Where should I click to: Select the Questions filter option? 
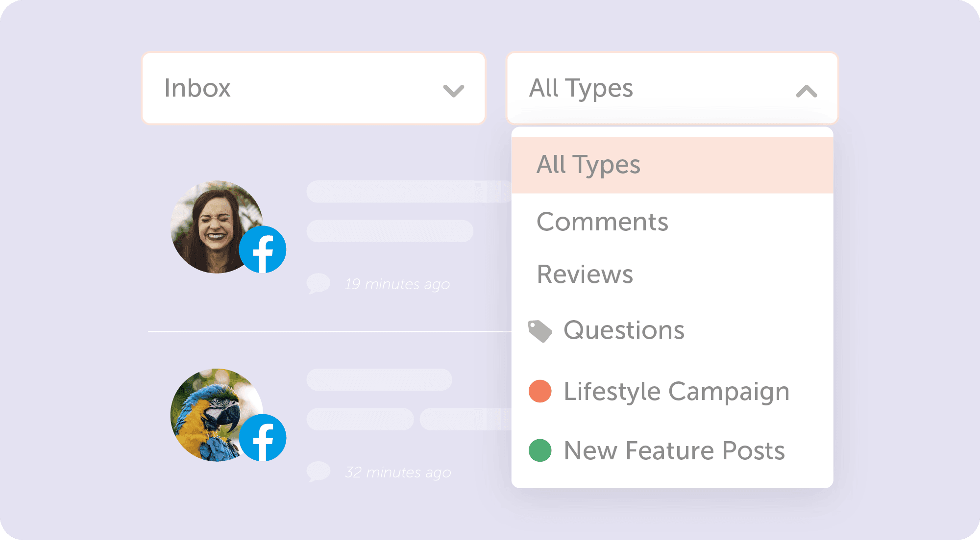click(672, 330)
